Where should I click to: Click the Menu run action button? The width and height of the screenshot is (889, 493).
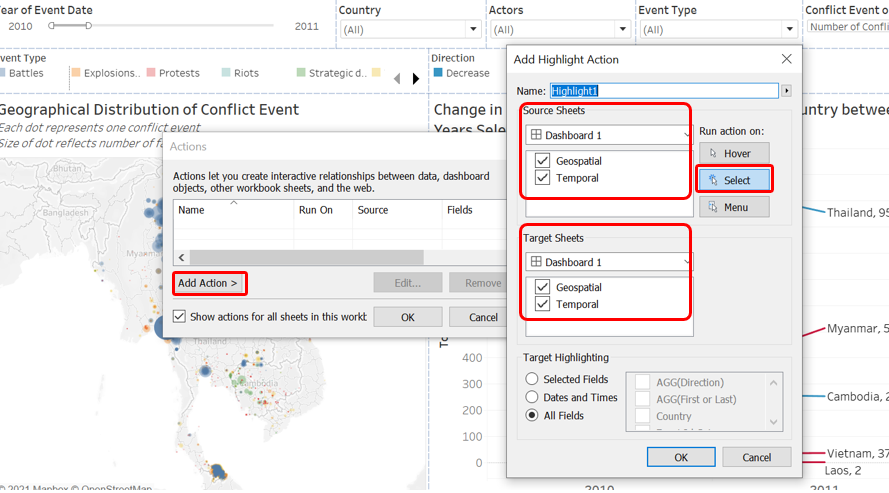pos(734,207)
